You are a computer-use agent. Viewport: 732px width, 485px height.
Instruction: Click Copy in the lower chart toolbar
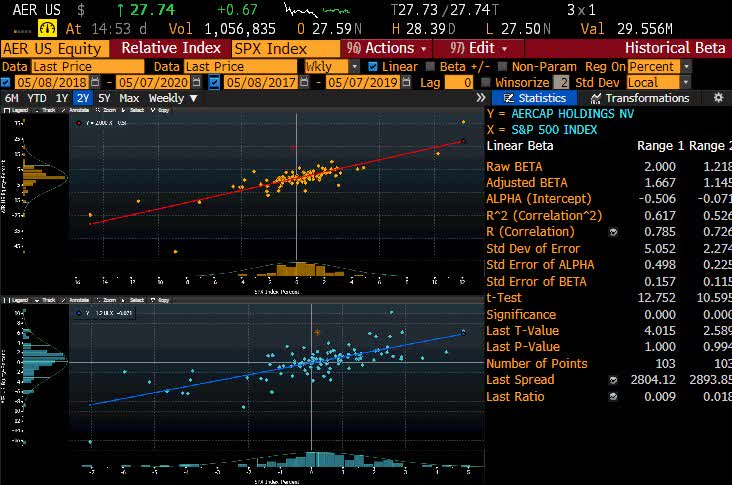pyautogui.click(x=160, y=300)
